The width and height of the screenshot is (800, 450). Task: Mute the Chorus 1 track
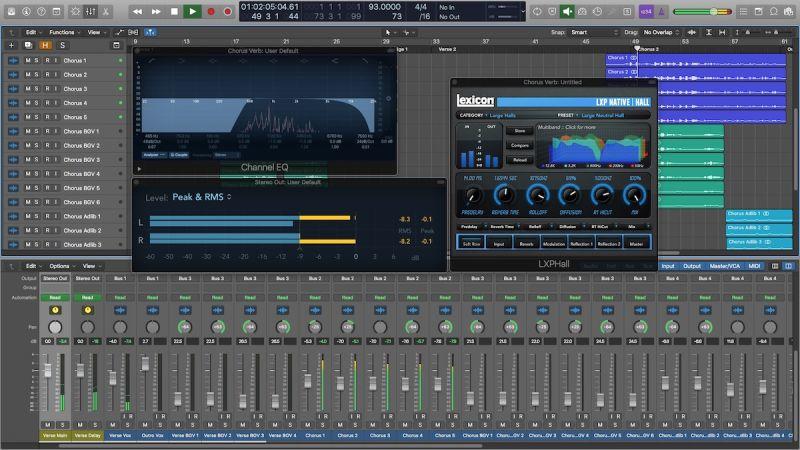(28, 60)
